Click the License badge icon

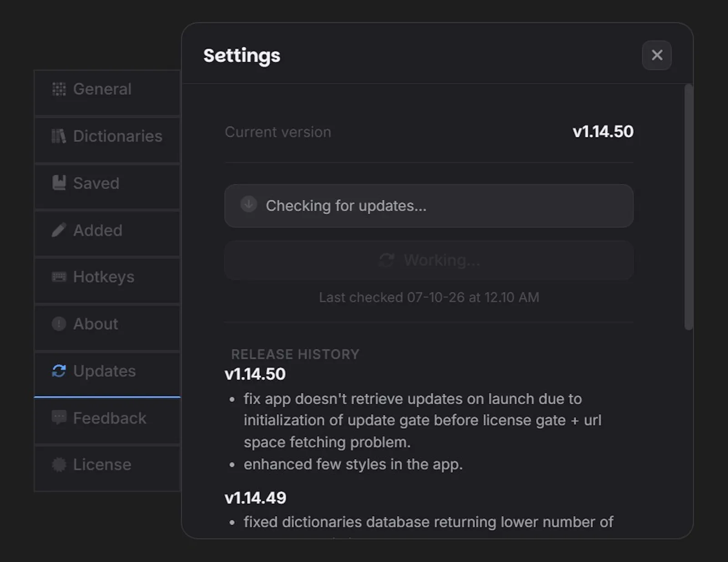tap(59, 465)
